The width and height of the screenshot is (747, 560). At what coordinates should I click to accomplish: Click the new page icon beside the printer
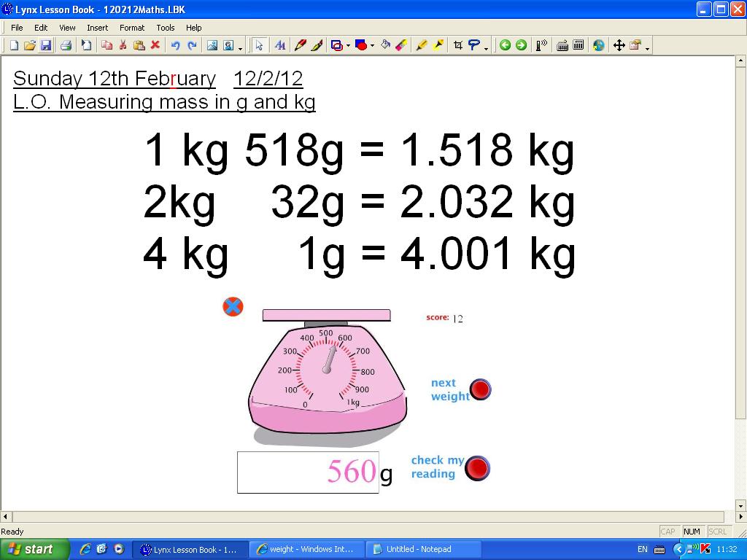pos(86,45)
